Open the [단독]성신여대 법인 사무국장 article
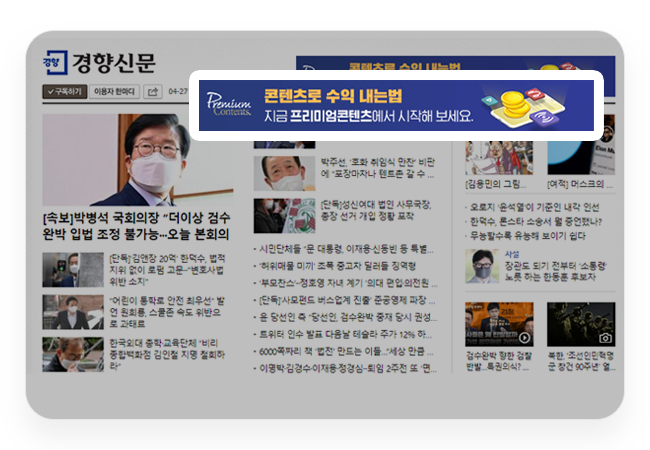 376,210
